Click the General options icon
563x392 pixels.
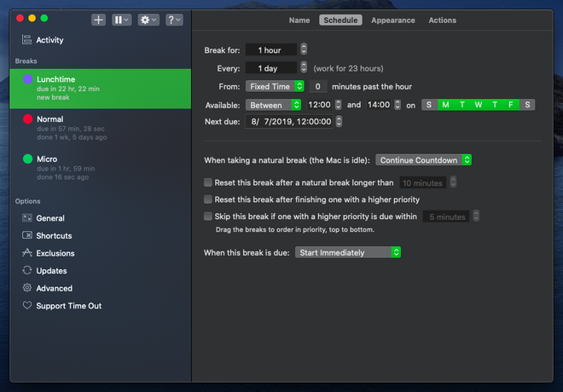click(27, 217)
